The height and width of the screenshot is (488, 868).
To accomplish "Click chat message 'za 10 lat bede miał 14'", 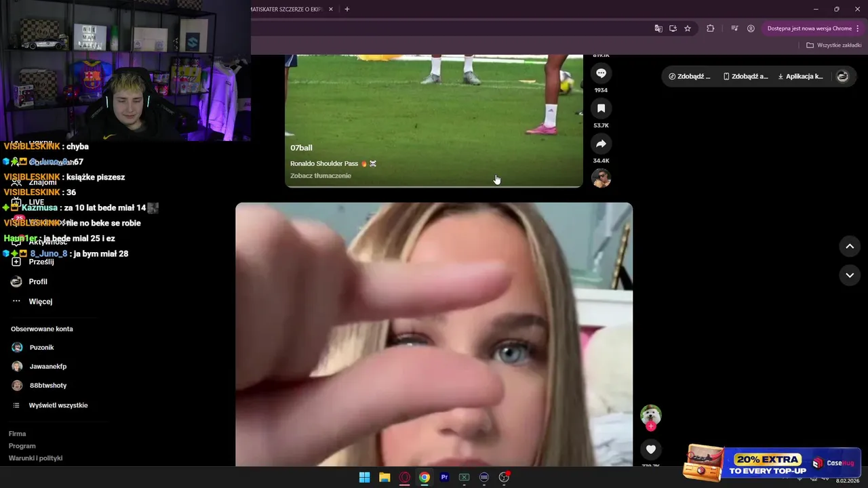I will pos(105,208).
